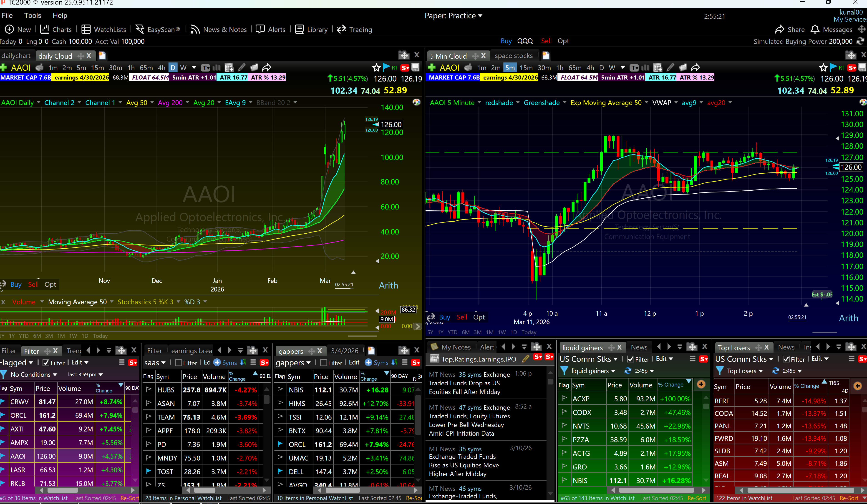Open the Tools menu
867x504 pixels.
33,15
